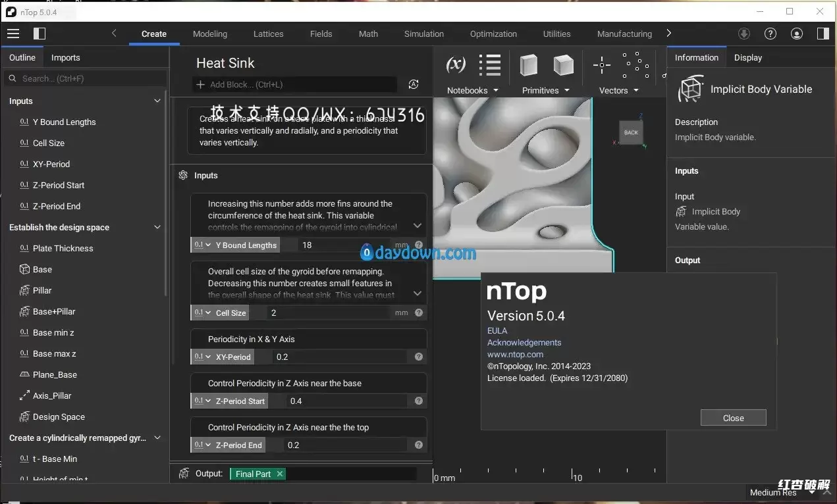Close the nTop about dialog

(x=733, y=418)
